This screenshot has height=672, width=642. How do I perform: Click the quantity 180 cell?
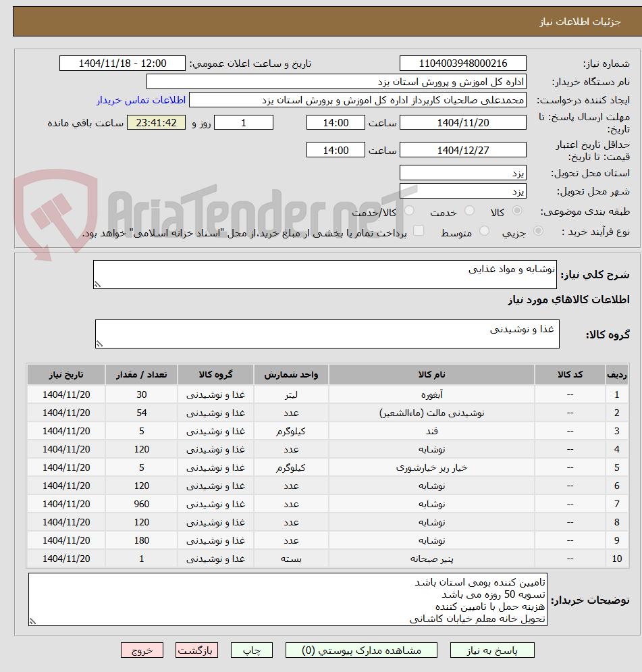pos(141,540)
